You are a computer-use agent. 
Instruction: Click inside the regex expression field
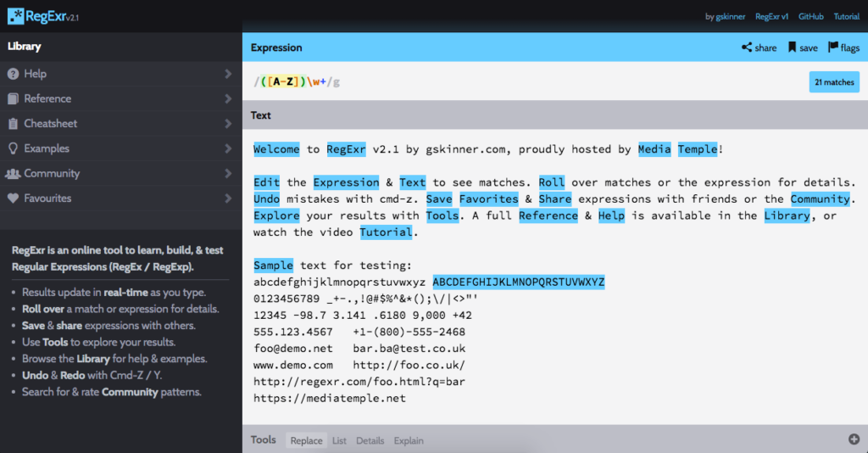click(509, 82)
